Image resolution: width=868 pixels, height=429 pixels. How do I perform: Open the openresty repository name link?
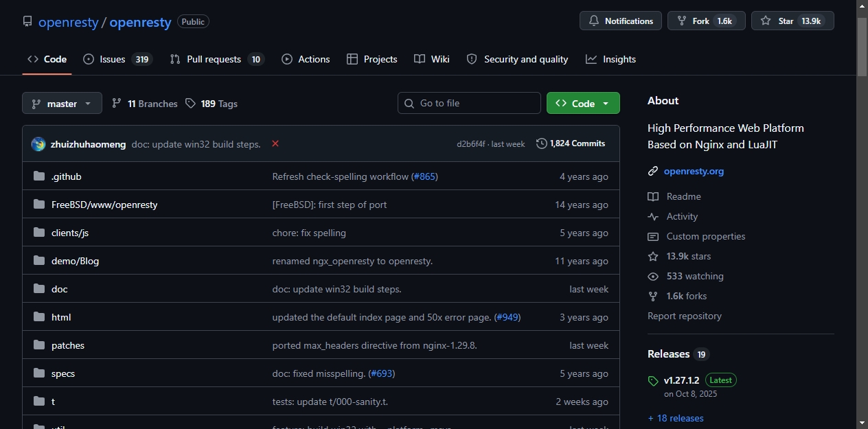[140, 22]
